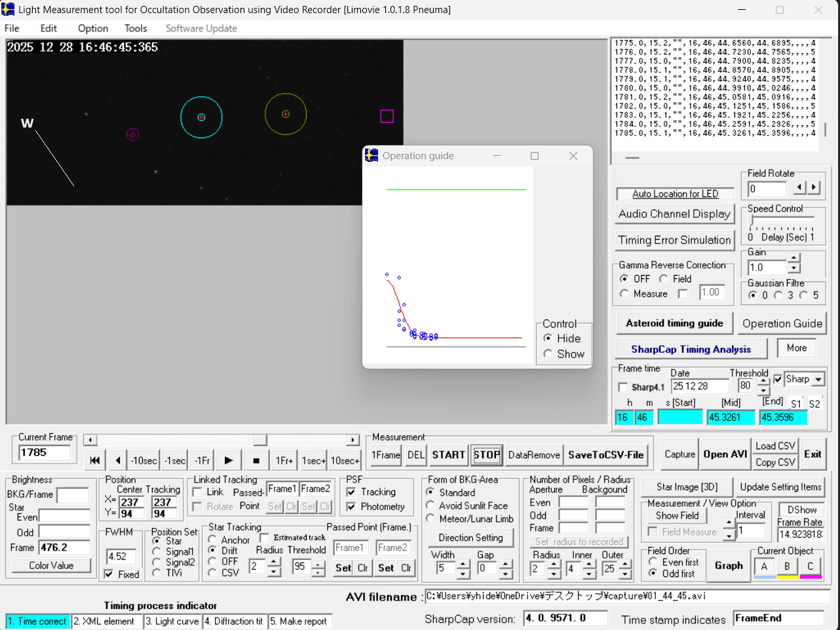
Task: Increase the aperture Radius with up arrow
Action: coord(554,565)
